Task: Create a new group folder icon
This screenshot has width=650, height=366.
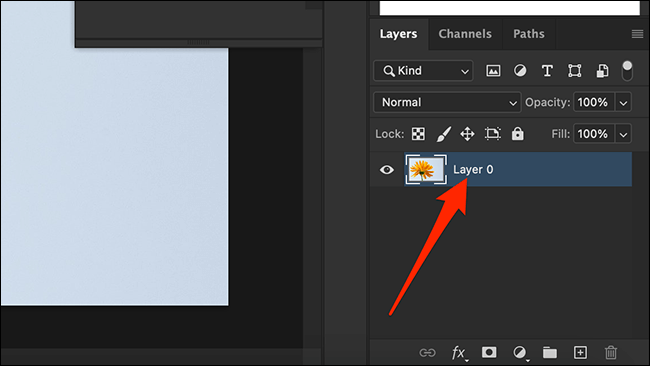Action: pyautogui.click(x=550, y=353)
